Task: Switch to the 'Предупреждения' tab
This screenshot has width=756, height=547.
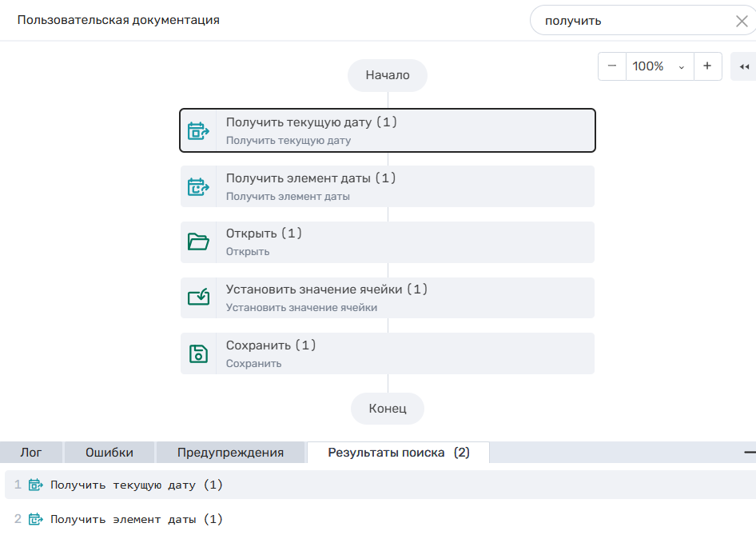Action: [230, 453]
